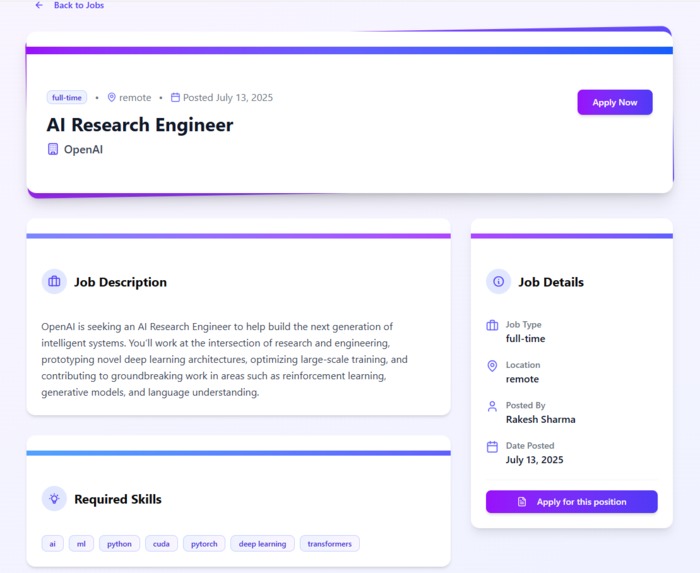Click the back arrow icon beside Back to Jobs
Screen dimensions: 700x573
click(x=39, y=5)
